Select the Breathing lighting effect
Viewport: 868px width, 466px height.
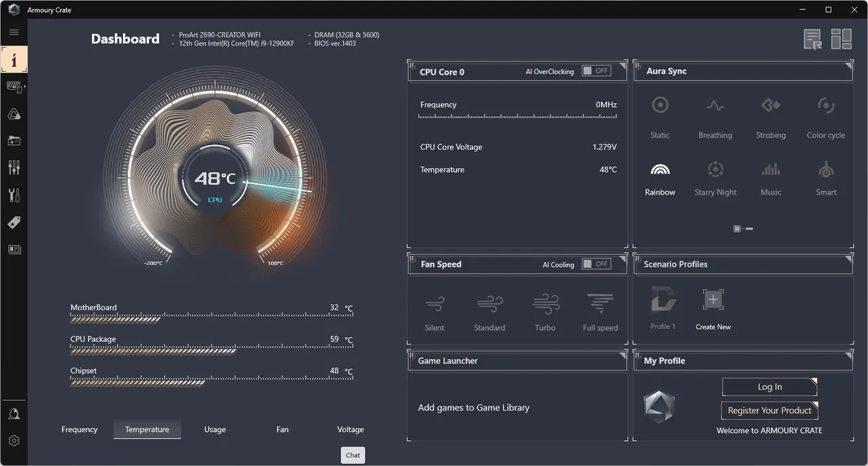click(715, 116)
